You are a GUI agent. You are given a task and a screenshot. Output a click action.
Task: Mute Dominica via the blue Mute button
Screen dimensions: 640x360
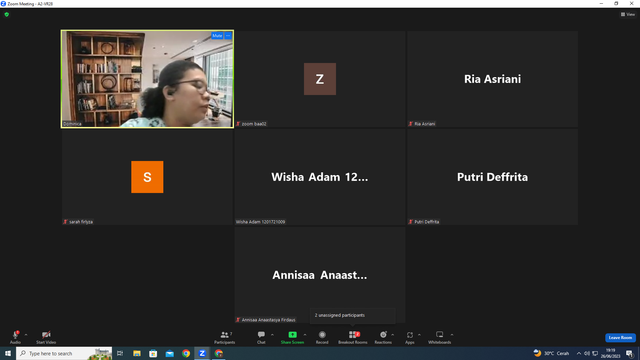tap(217, 36)
